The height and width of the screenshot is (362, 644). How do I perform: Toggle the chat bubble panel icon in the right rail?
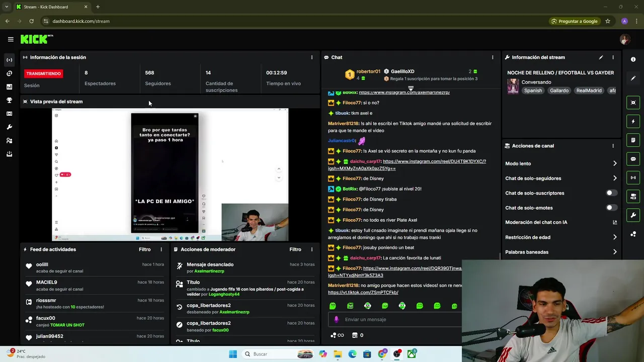point(633,159)
